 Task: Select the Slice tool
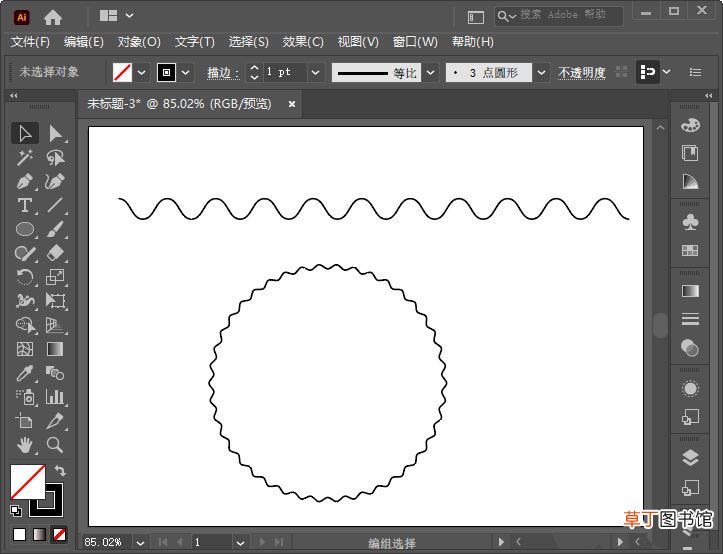(55, 421)
